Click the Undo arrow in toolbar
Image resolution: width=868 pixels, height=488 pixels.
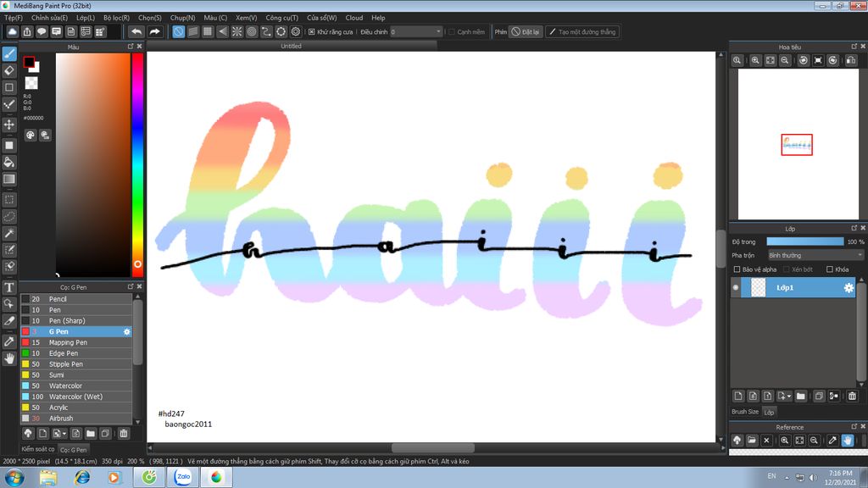[136, 32]
